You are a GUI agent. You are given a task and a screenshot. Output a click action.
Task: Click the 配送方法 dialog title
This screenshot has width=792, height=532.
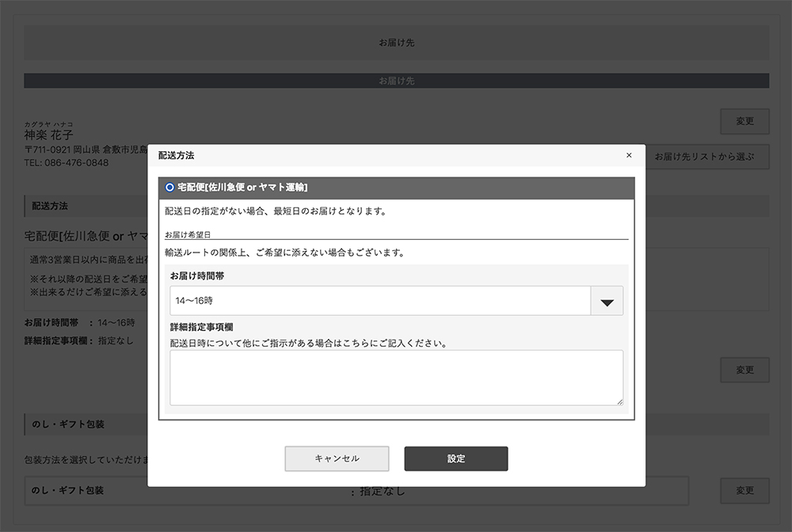(x=176, y=156)
